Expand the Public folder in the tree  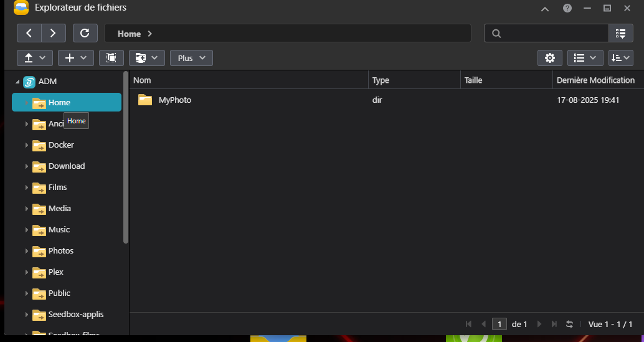coord(26,293)
